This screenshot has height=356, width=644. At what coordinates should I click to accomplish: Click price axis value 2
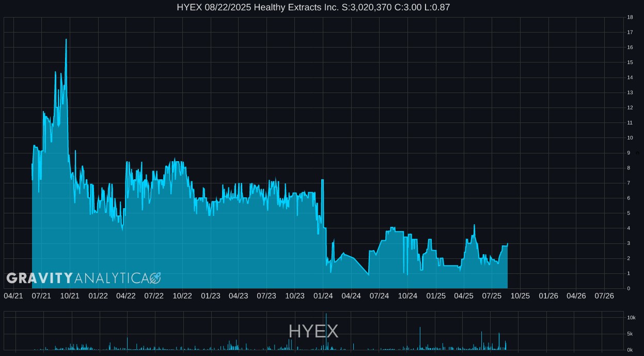tap(629, 258)
